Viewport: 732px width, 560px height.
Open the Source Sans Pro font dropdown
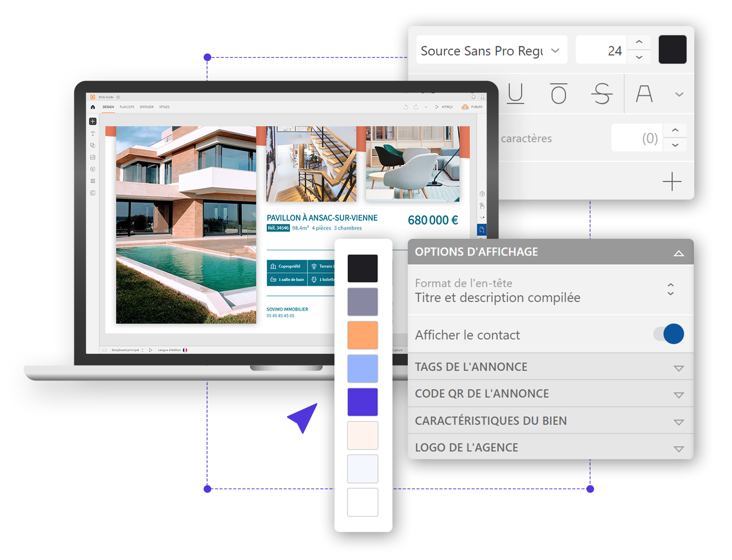492,50
